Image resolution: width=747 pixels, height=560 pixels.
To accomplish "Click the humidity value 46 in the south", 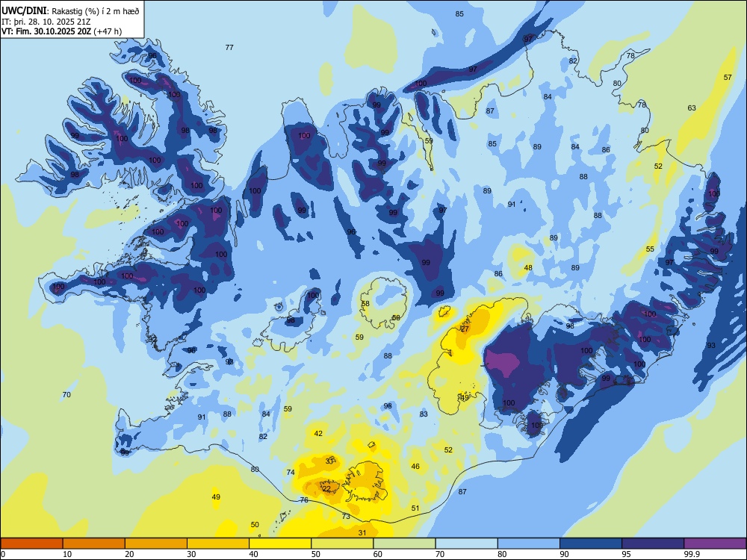I will pyautogui.click(x=415, y=466).
